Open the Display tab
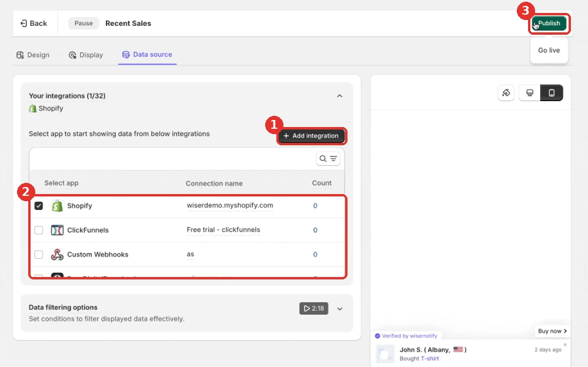 86,55
